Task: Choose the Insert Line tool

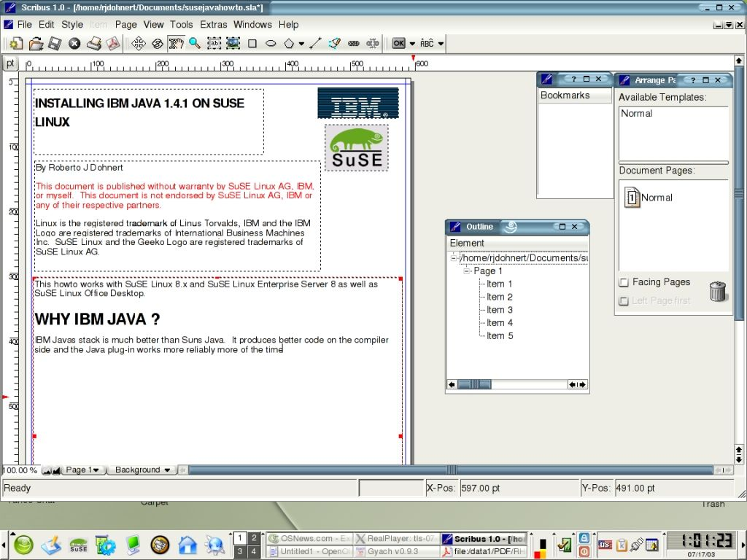Action: (x=315, y=44)
